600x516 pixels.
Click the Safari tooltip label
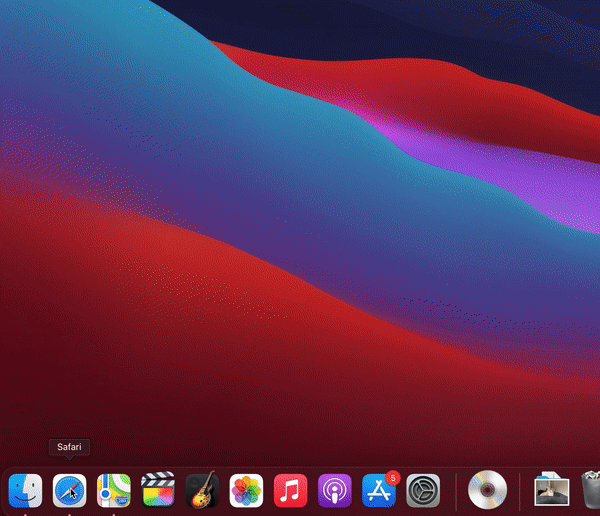tap(69, 447)
